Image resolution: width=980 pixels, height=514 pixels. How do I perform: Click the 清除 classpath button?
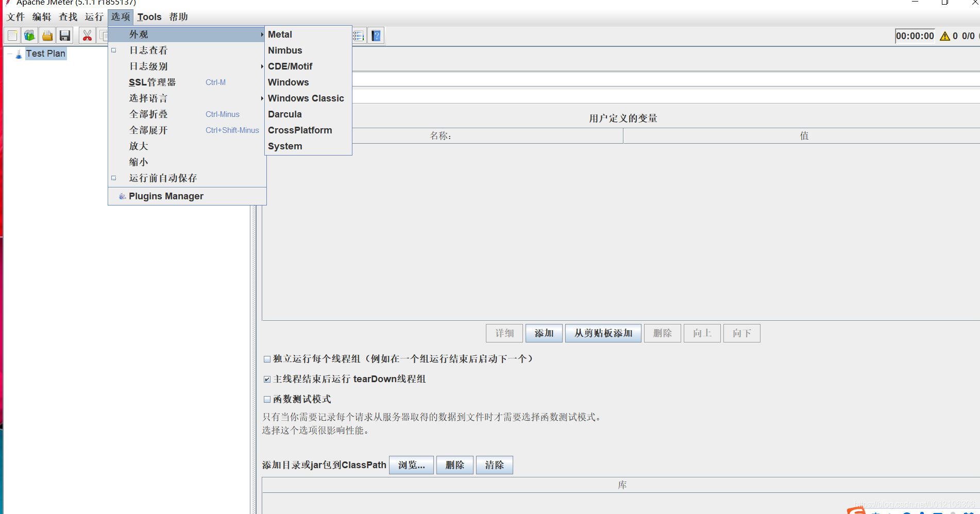[x=495, y=465]
